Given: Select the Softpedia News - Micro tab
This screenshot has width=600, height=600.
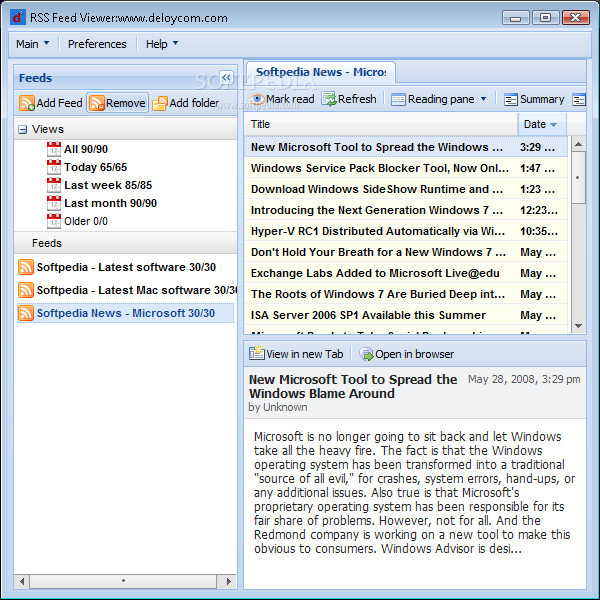Looking at the screenshot, I should coord(321,72).
